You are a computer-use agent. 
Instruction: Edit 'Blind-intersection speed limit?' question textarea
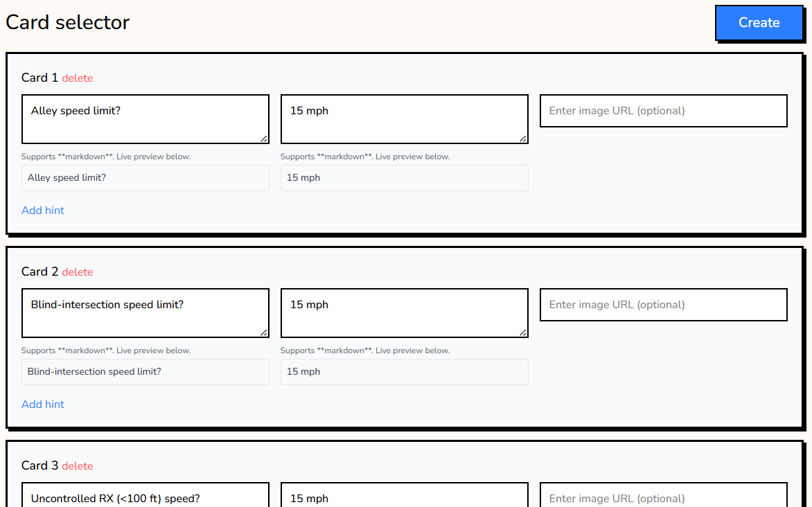tap(145, 313)
